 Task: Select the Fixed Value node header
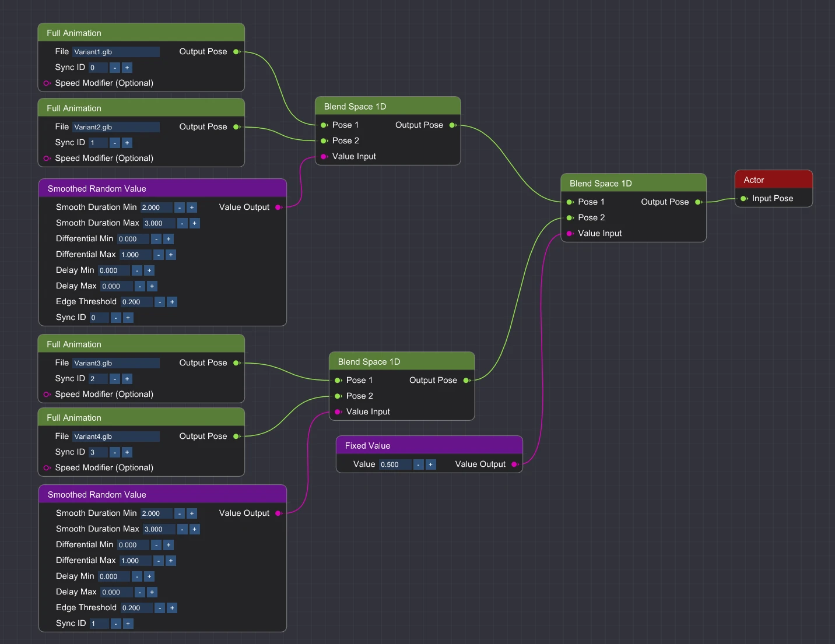tap(429, 446)
